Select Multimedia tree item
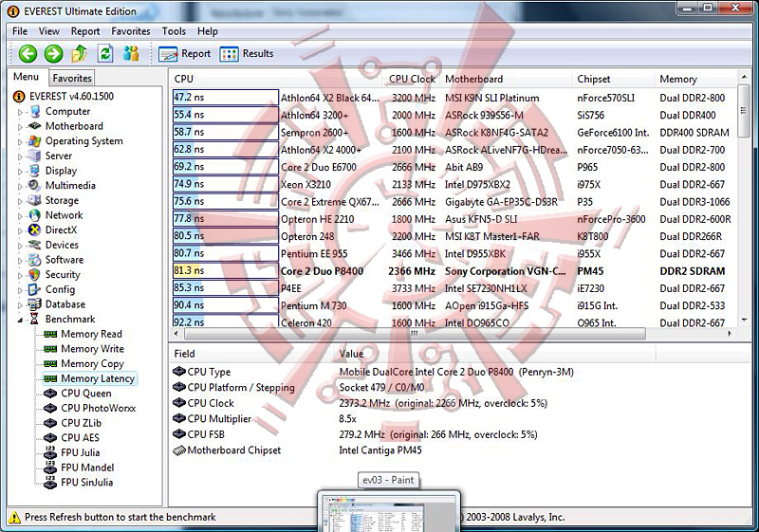This screenshot has height=532, width=759. pos(70,186)
